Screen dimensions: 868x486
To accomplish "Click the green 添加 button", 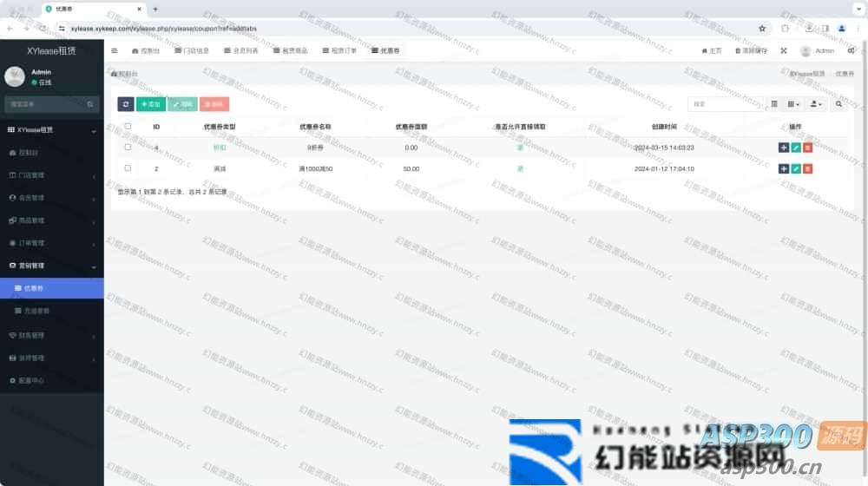I will 151,104.
